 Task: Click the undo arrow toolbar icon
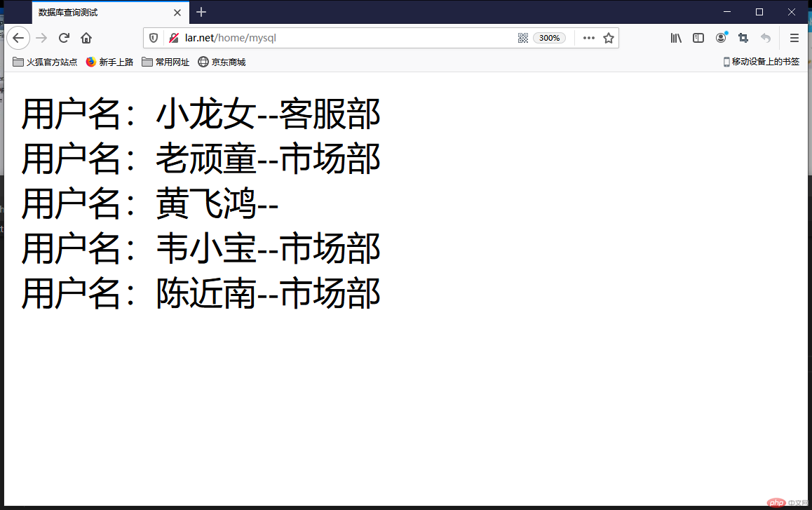[766, 38]
